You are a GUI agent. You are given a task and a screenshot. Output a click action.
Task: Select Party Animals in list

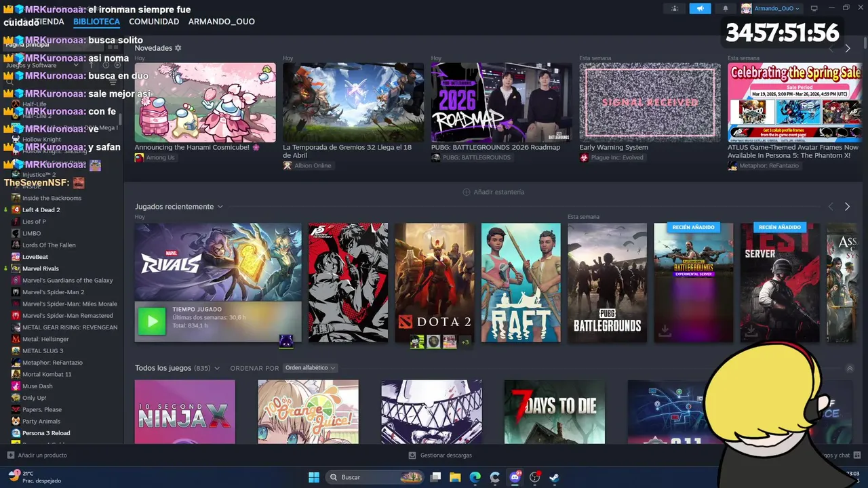[x=41, y=422]
